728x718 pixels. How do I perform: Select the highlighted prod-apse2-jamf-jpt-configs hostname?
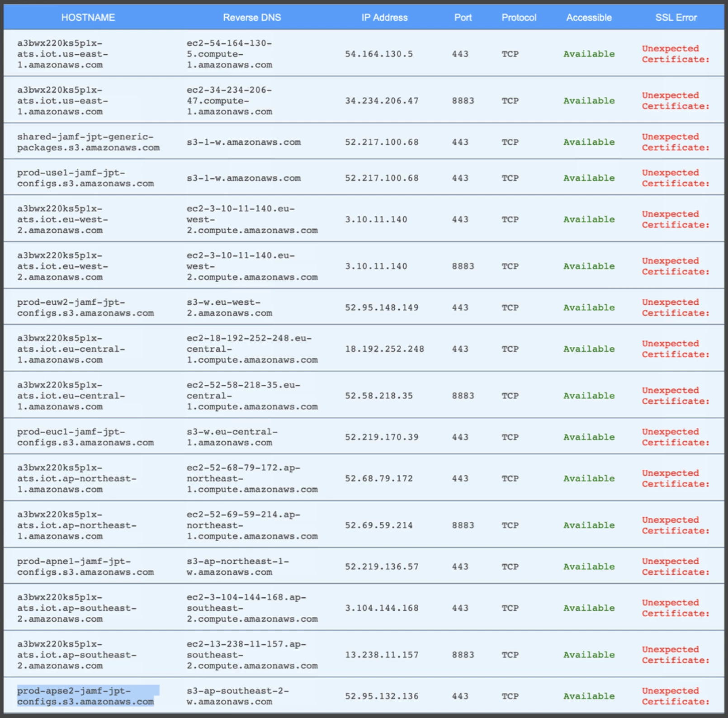click(88, 696)
